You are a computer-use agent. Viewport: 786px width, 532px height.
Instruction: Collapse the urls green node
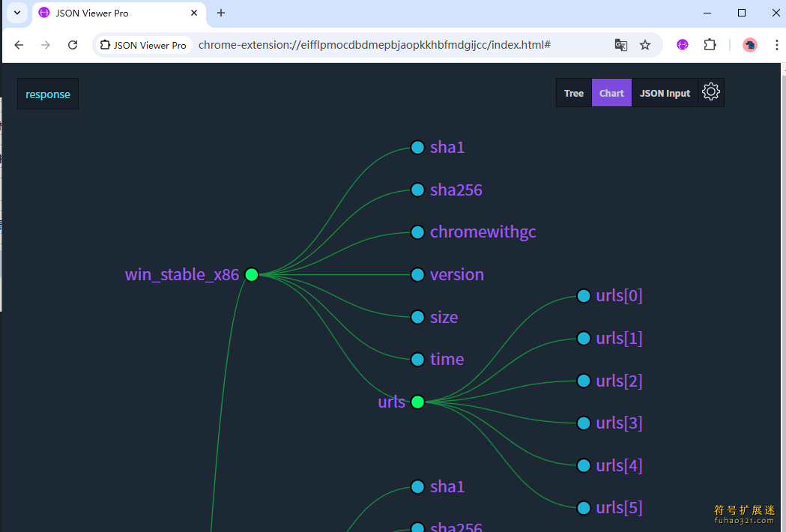coord(417,402)
